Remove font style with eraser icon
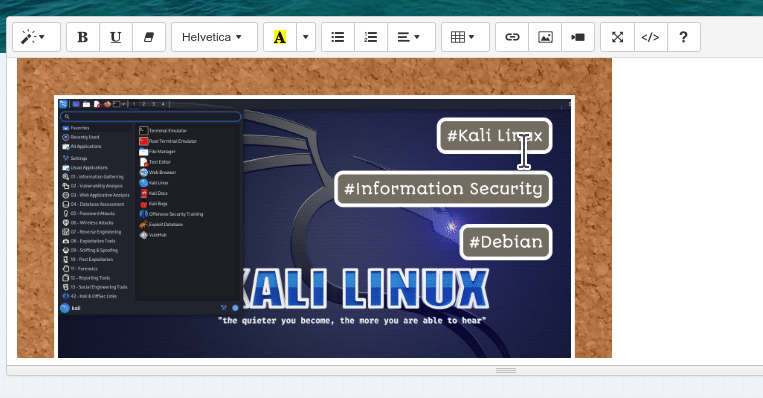Image resolution: width=763 pixels, height=398 pixels. tap(149, 37)
